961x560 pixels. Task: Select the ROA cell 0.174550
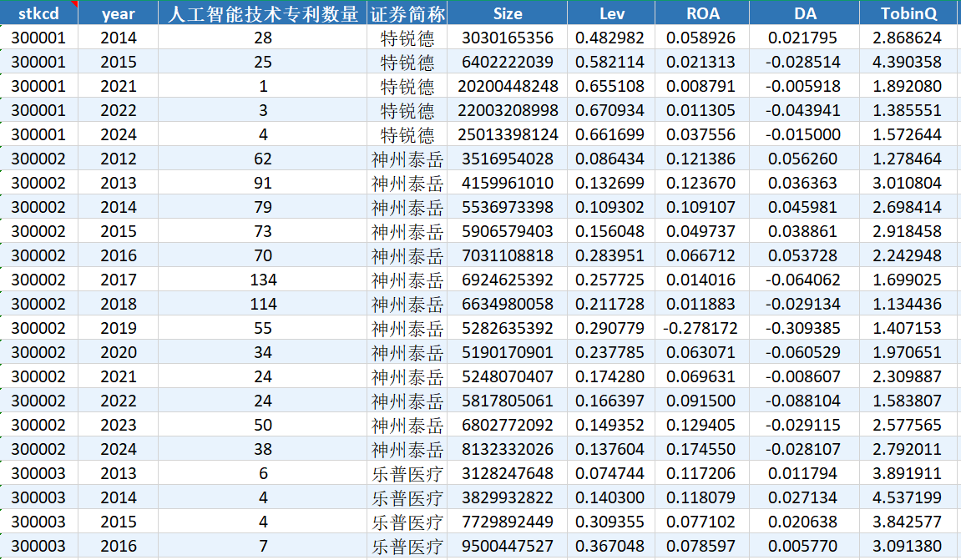click(x=702, y=450)
